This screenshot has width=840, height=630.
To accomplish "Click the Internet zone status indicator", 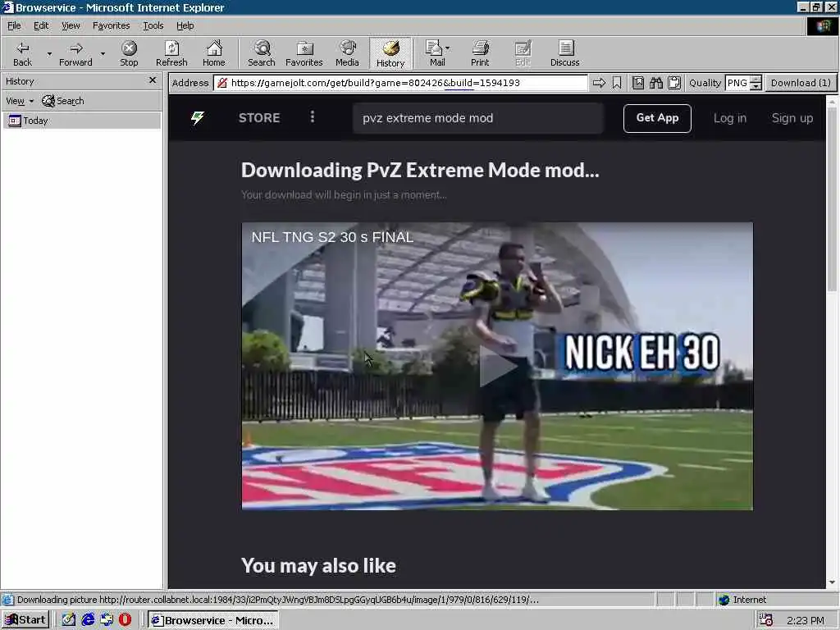I will coord(742,600).
